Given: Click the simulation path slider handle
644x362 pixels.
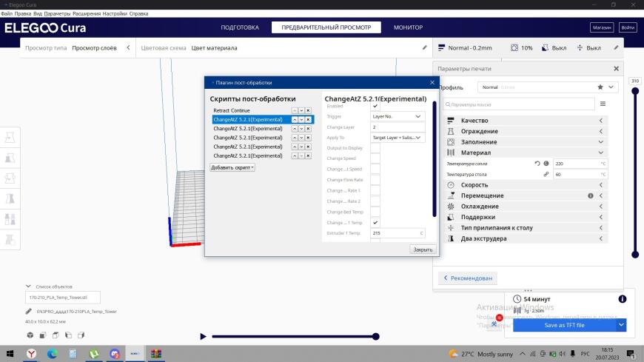Looking at the screenshot, I should 376,337.
